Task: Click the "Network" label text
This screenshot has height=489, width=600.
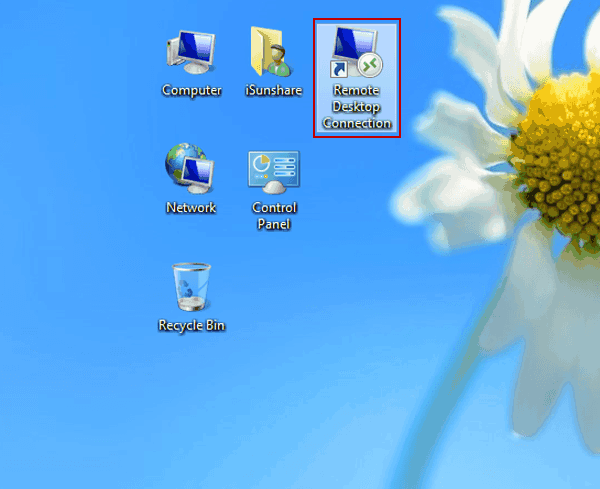Action: 191,208
